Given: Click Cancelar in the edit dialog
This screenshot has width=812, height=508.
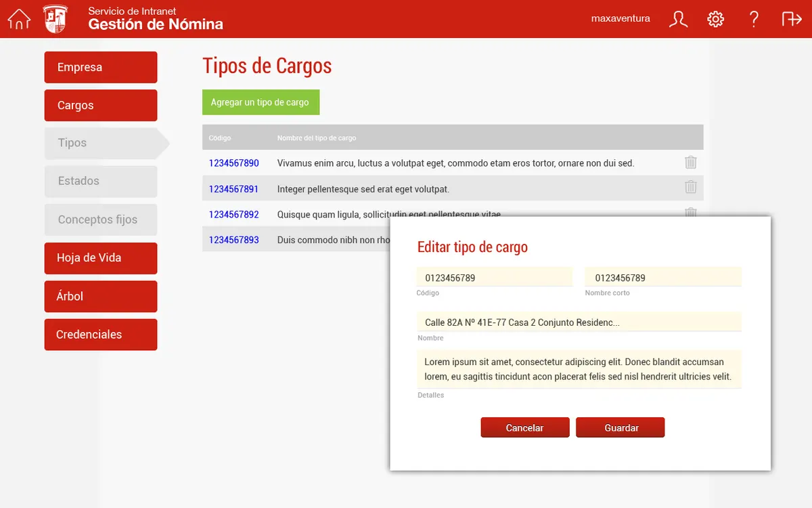Looking at the screenshot, I should [x=525, y=427].
